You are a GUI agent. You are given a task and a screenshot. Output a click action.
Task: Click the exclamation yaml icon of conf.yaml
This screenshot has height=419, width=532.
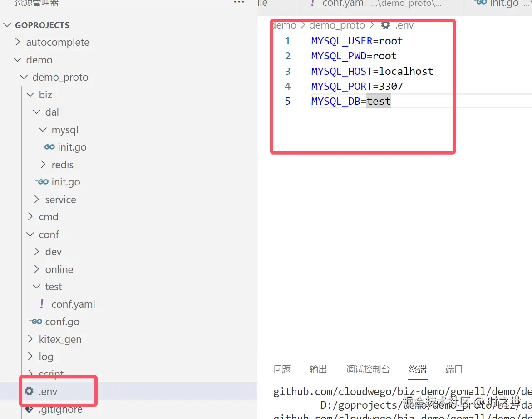click(42, 304)
